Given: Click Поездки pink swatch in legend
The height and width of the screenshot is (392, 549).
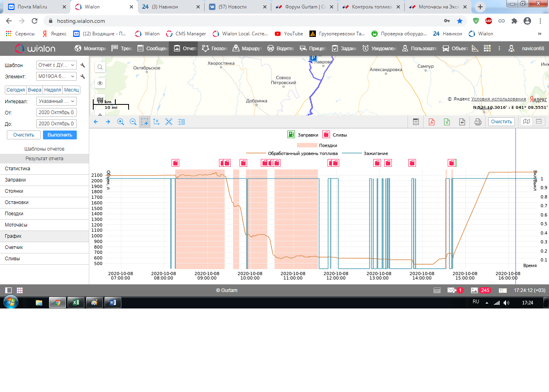Looking at the screenshot, I should [x=307, y=145].
